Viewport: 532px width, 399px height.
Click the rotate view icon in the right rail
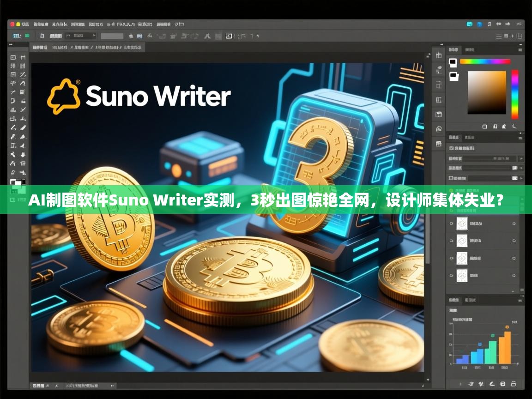click(438, 129)
